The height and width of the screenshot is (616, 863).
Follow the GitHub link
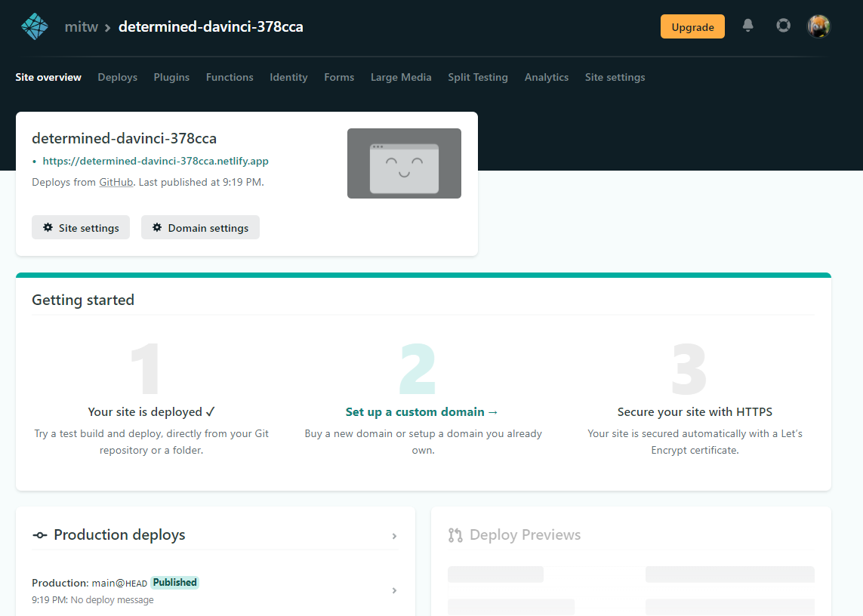116,182
